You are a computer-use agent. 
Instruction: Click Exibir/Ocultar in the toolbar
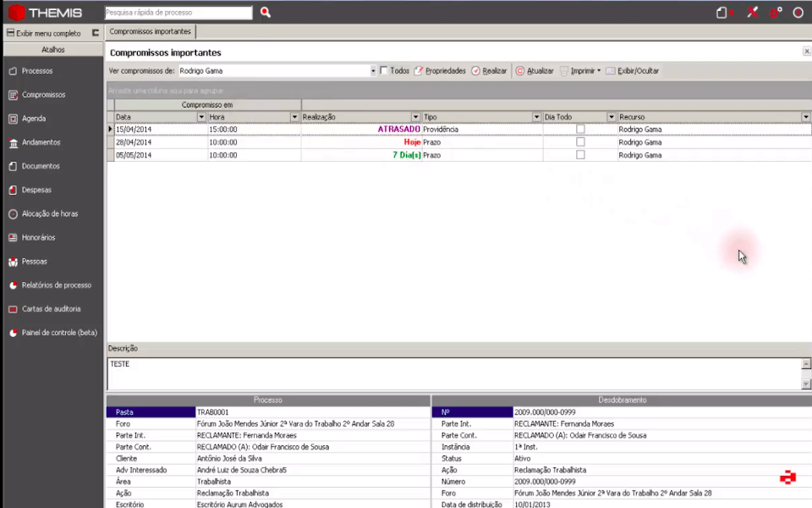click(633, 71)
